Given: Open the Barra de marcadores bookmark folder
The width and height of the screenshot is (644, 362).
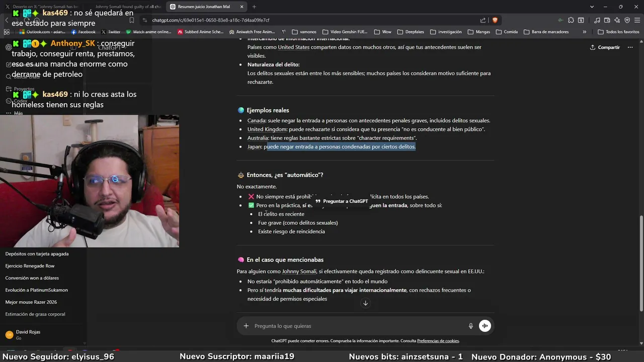Looking at the screenshot, I should coord(546,32).
